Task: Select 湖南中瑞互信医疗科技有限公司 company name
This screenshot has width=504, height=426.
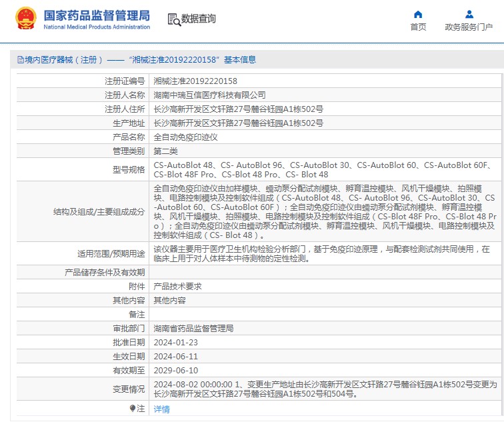Action: pos(209,95)
